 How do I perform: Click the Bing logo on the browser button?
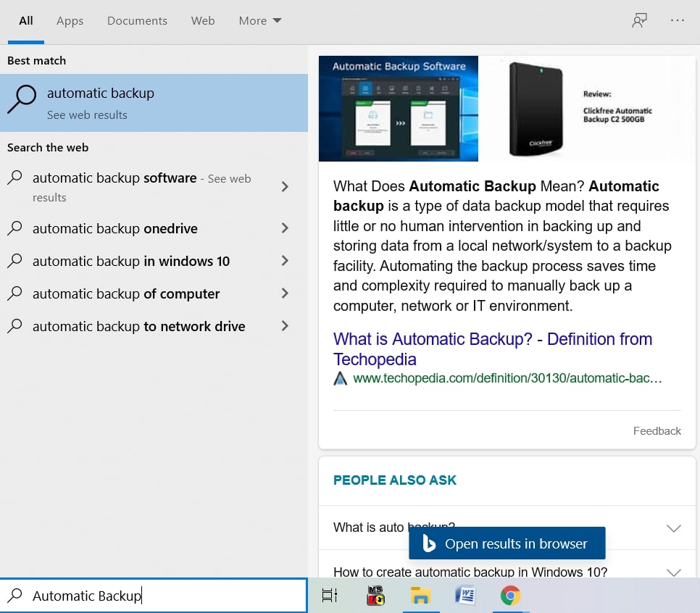pyautogui.click(x=428, y=543)
